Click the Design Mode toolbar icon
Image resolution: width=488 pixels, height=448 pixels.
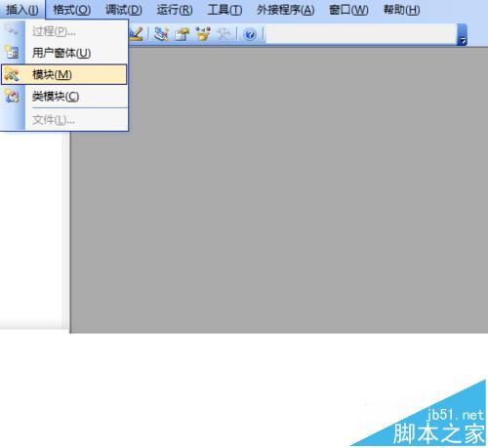pyautogui.click(x=136, y=34)
